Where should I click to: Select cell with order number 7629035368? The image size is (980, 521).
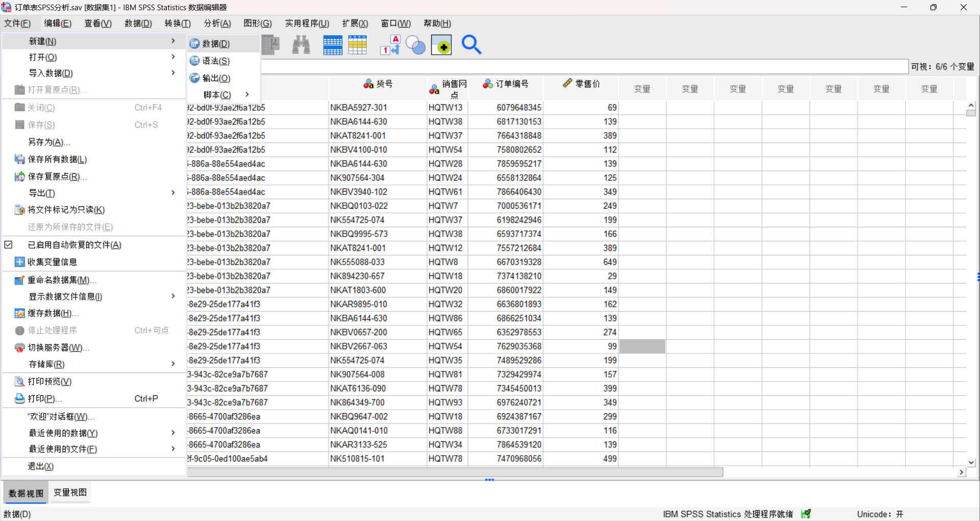tap(506, 346)
